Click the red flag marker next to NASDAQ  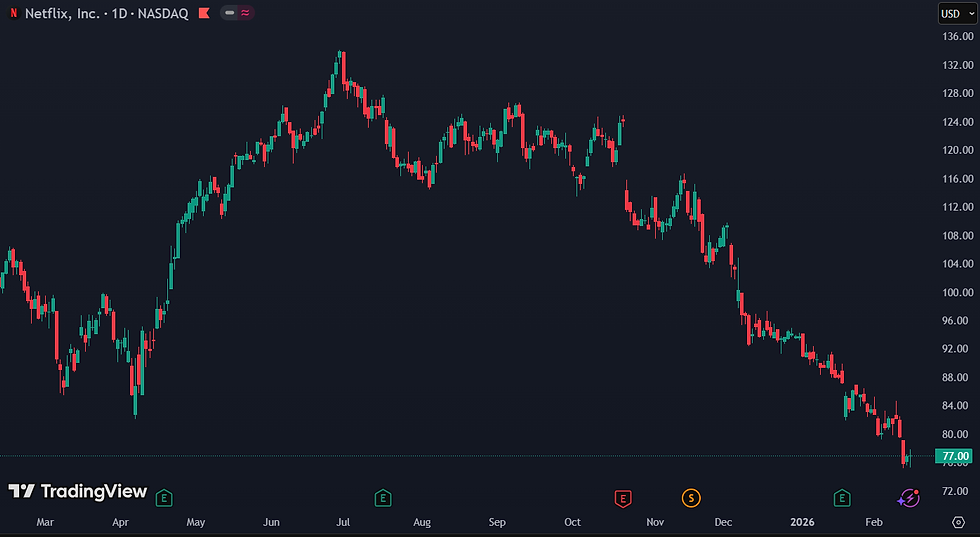(x=204, y=13)
